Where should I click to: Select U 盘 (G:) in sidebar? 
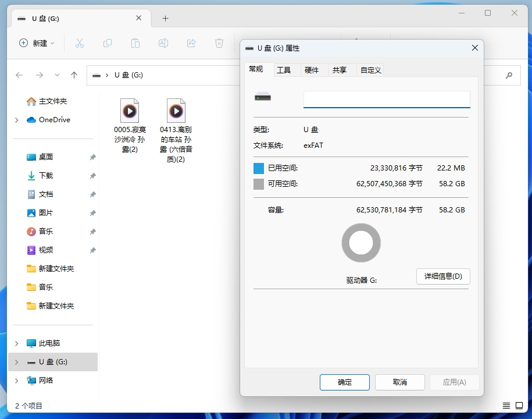point(52,362)
